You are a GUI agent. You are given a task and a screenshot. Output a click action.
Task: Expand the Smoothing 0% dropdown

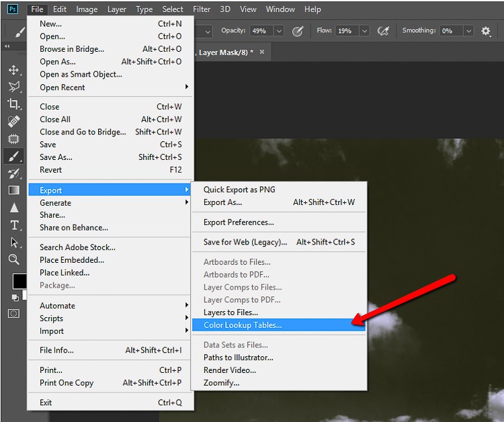pyautogui.click(x=468, y=31)
